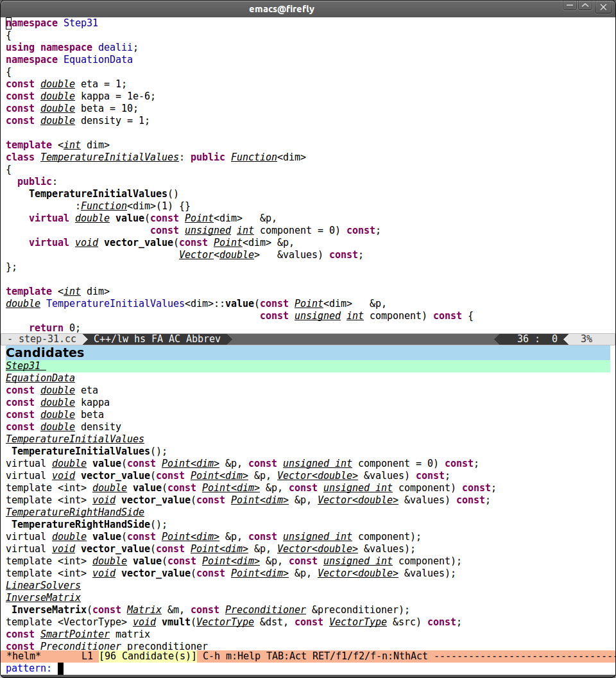Select the Step31 candidate
Viewport: 616px width, 678px height.
click(x=308, y=366)
